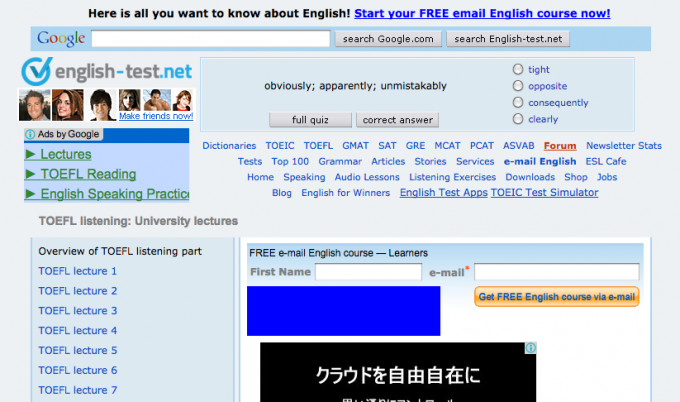This screenshot has width=680, height=402.
Task: Open the GRE menu item
Action: click(415, 146)
